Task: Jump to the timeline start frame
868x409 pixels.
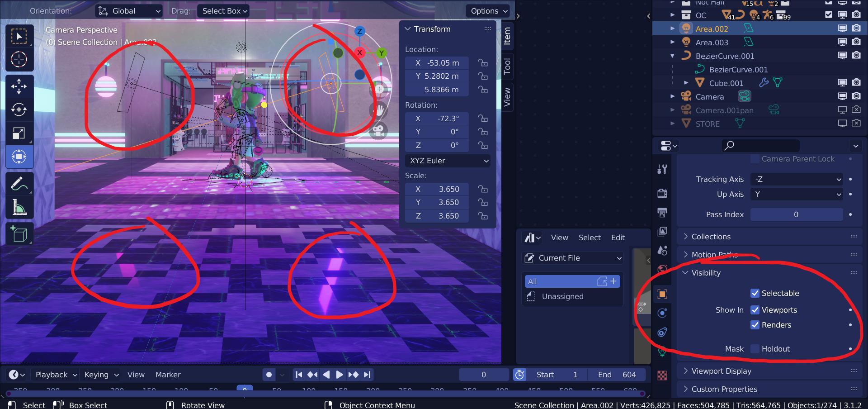Action: pos(298,375)
